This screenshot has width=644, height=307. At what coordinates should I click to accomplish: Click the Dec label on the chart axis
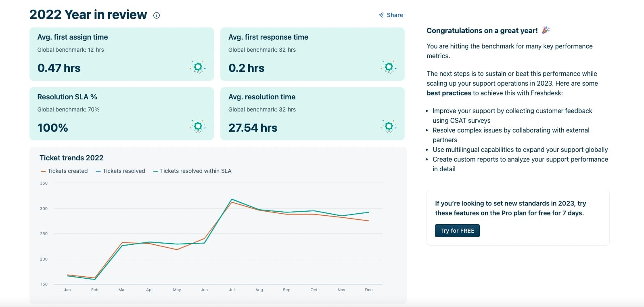(369, 290)
